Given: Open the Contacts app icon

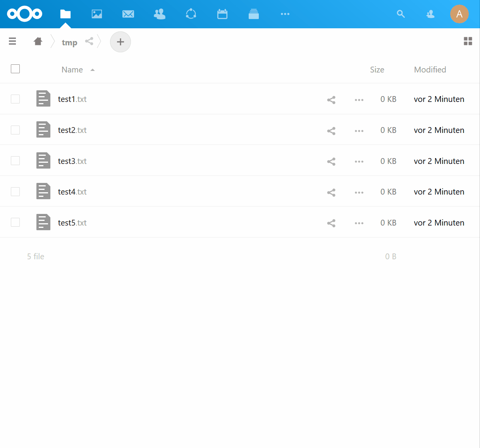Looking at the screenshot, I should 160,14.
